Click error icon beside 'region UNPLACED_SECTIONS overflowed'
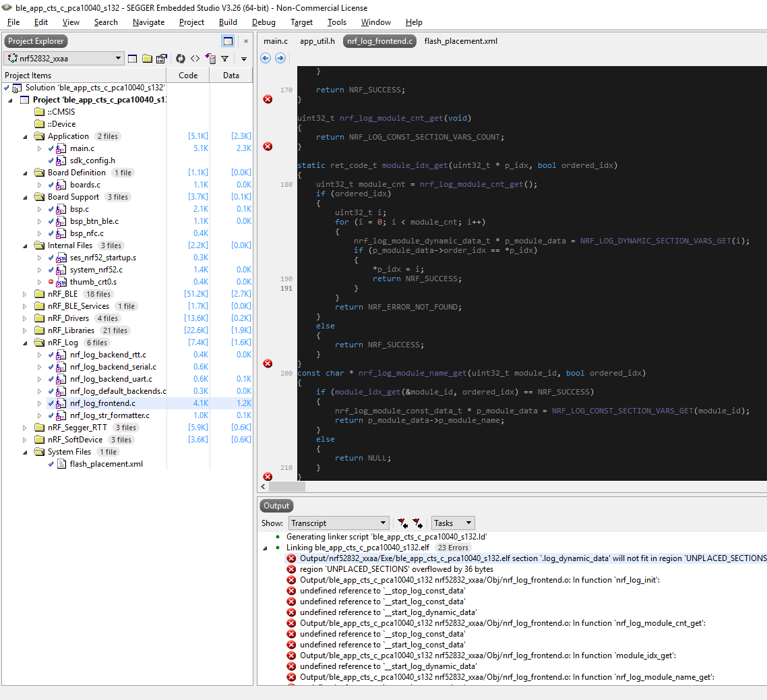 pos(291,569)
